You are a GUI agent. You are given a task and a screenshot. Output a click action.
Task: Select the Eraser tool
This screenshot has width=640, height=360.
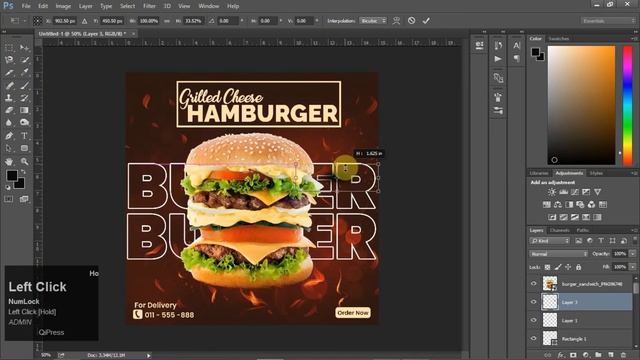[9, 110]
